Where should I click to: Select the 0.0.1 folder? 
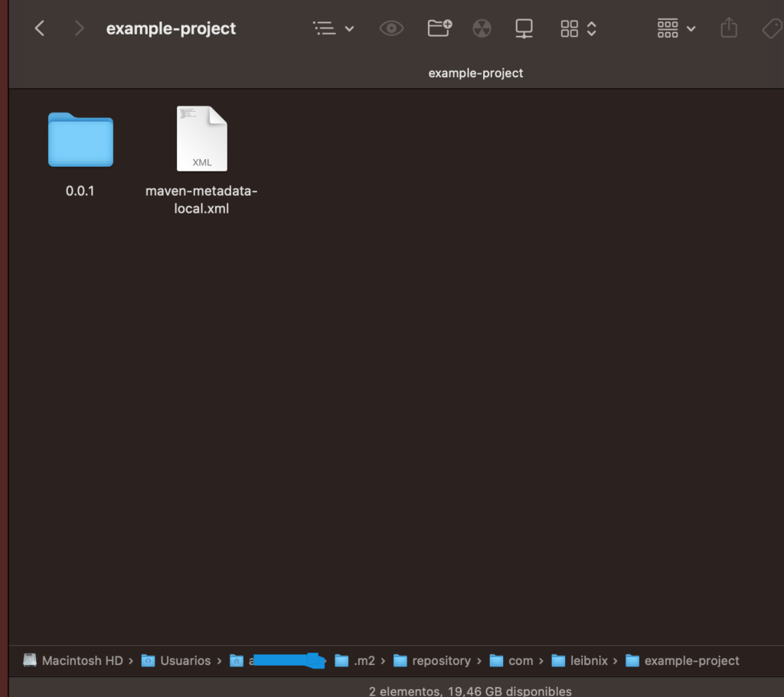click(80, 140)
